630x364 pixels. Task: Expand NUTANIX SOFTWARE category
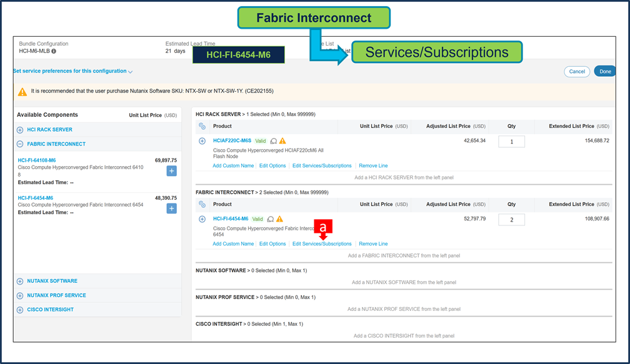pos(20,282)
